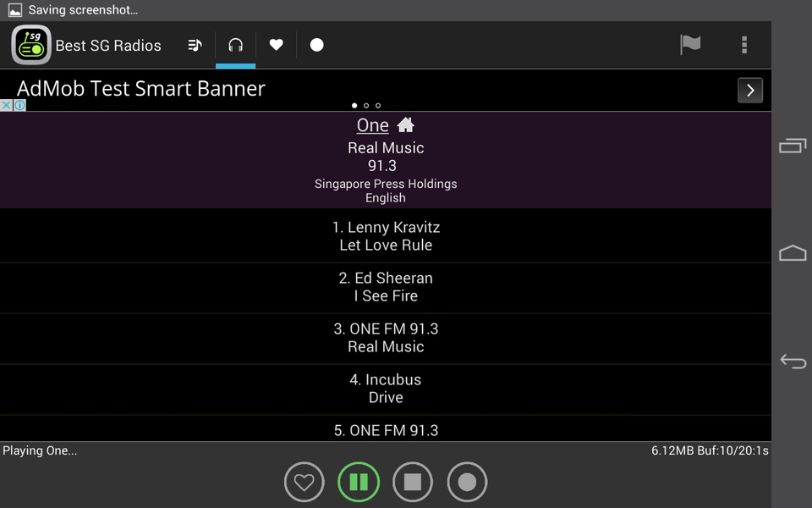
Task: Open the AdMob Test Smart Banner ad
Action: (x=386, y=91)
